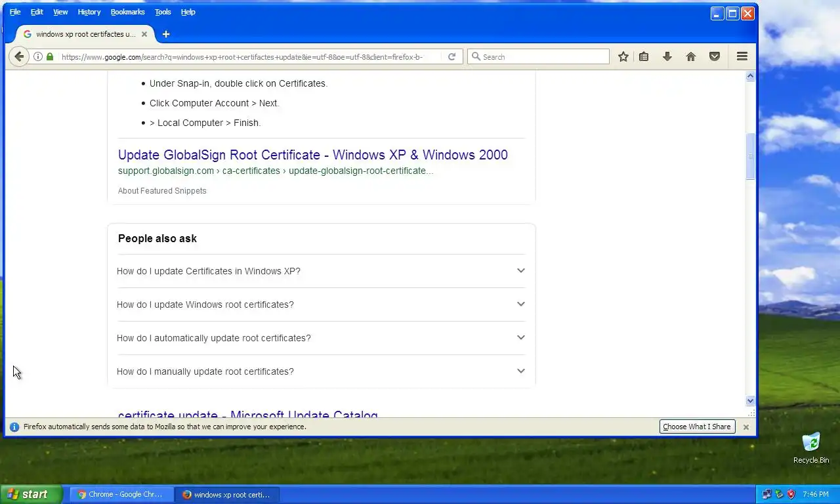Click 'People also ask' heading
The width and height of the screenshot is (840, 504).
pos(157,238)
